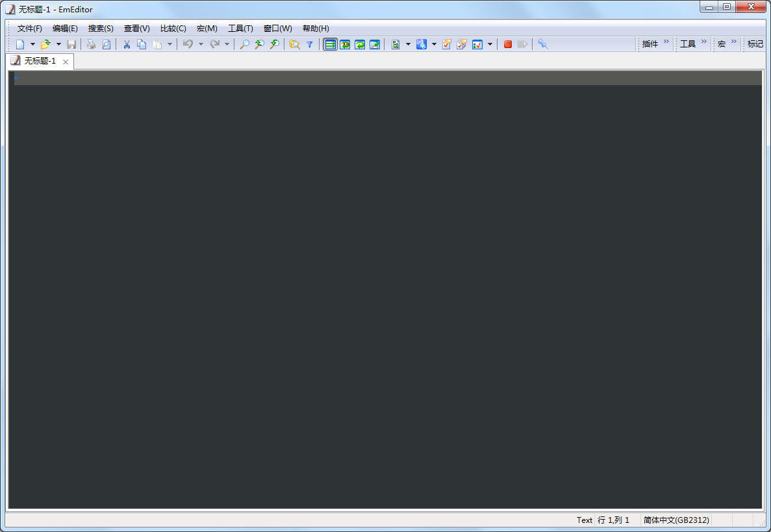Click the Find magnifier icon

244,44
